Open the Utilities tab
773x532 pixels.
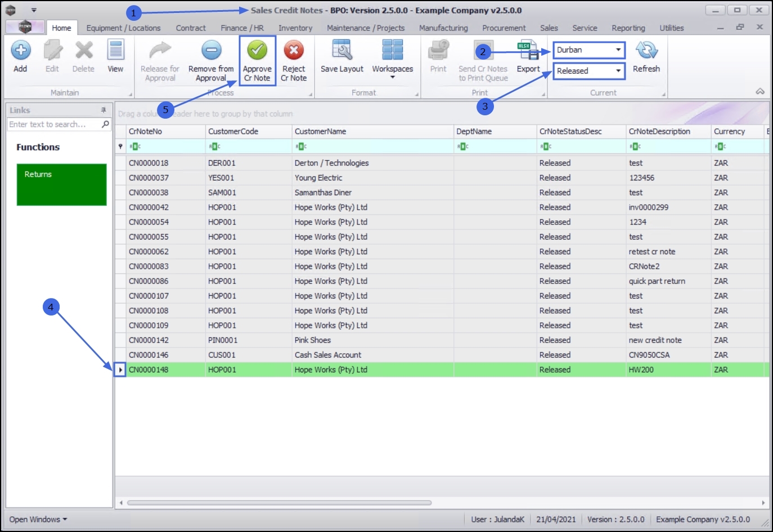click(x=672, y=28)
